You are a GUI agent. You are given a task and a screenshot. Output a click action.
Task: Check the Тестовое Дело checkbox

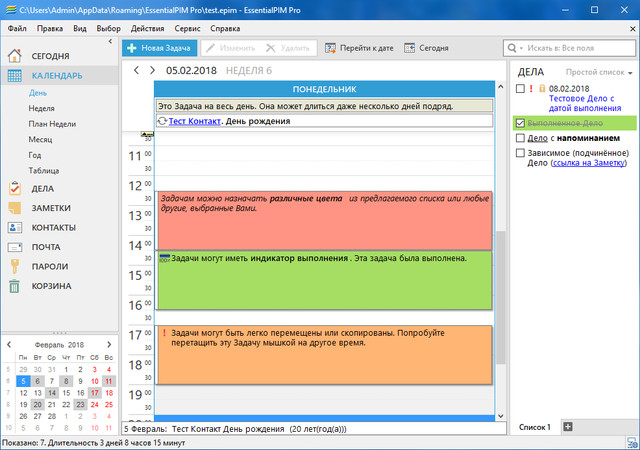[x=519, y=89]
